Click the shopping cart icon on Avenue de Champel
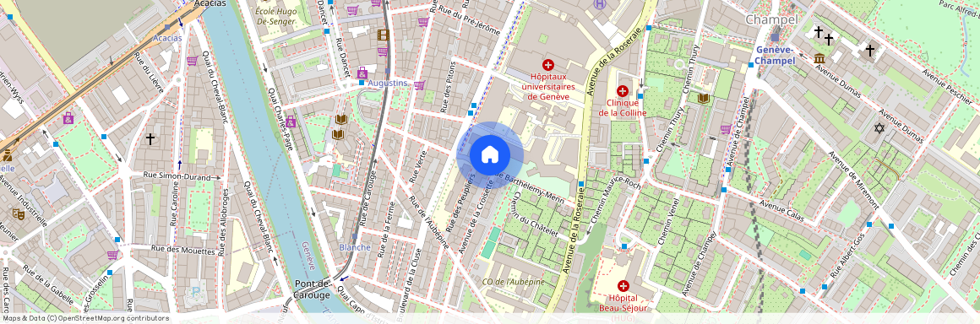Screen dimensions: 980x324 coord(726,129)
